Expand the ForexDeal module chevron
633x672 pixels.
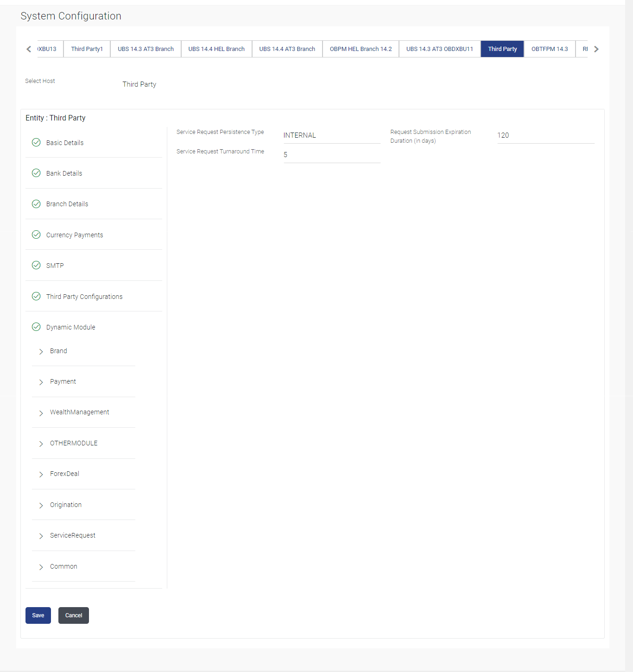(41, 474)
